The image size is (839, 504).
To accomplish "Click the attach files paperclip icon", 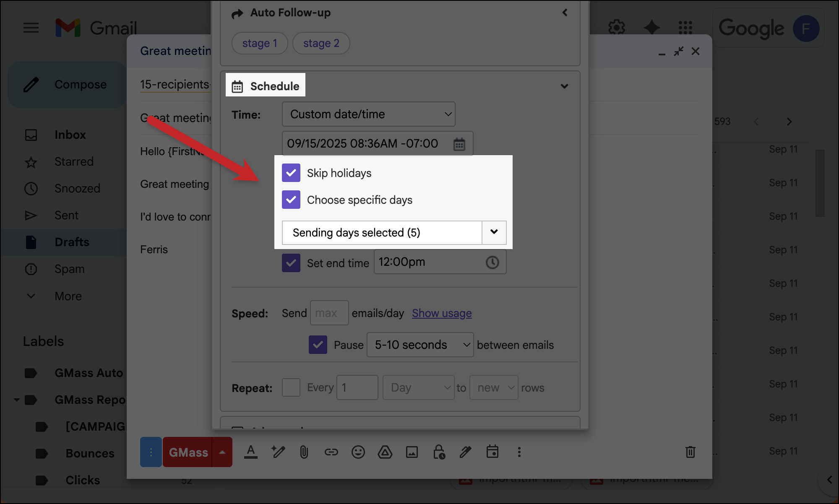I will [x=304, y=452].
